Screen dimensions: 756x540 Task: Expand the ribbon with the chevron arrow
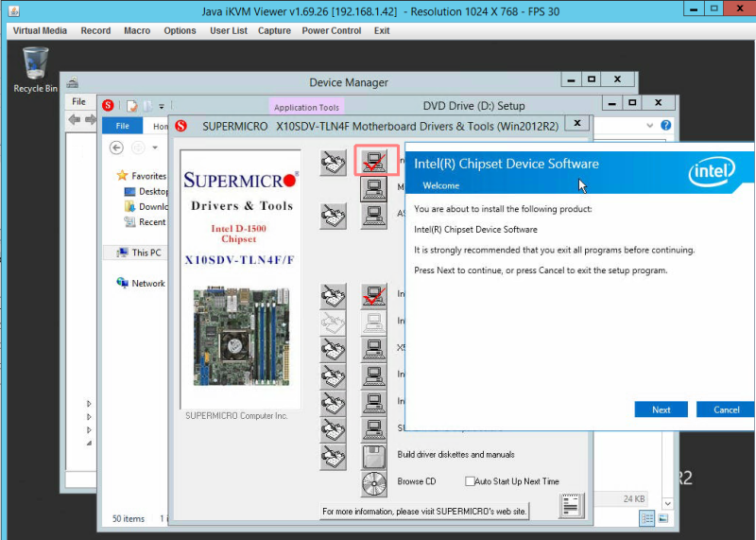click(649, 126)
